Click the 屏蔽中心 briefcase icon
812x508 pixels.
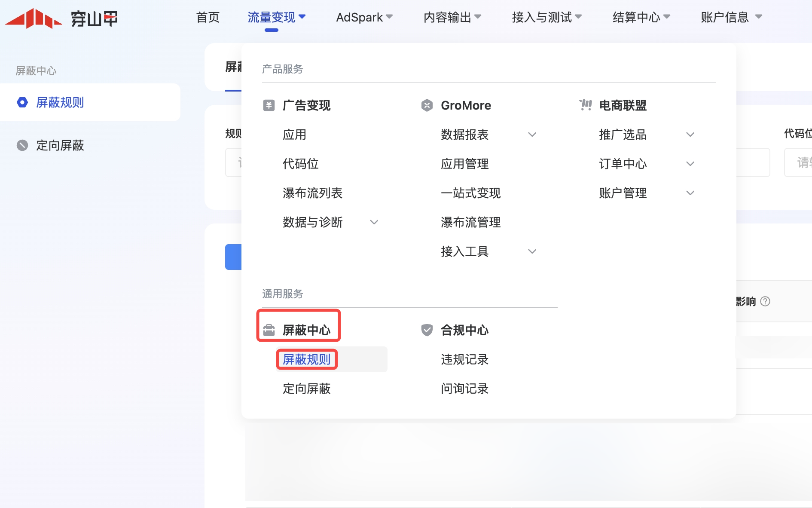[269, 330]
